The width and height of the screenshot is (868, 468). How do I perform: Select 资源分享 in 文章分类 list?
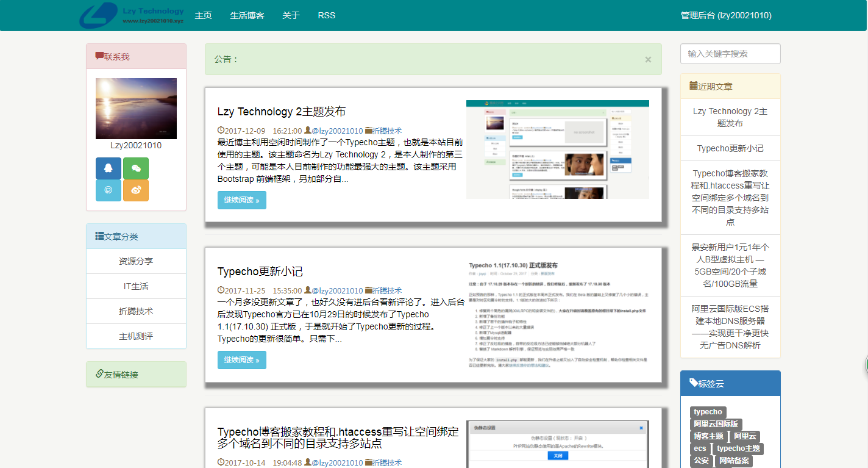(x=136, y=261)
